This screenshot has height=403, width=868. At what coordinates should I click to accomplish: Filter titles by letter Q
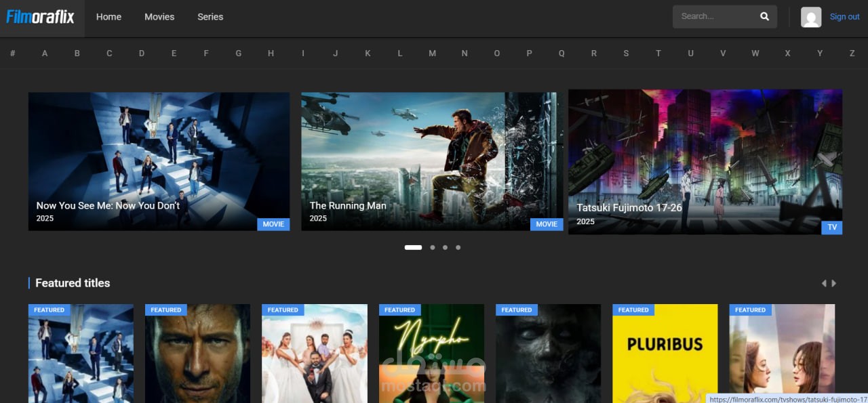[561, 53]
